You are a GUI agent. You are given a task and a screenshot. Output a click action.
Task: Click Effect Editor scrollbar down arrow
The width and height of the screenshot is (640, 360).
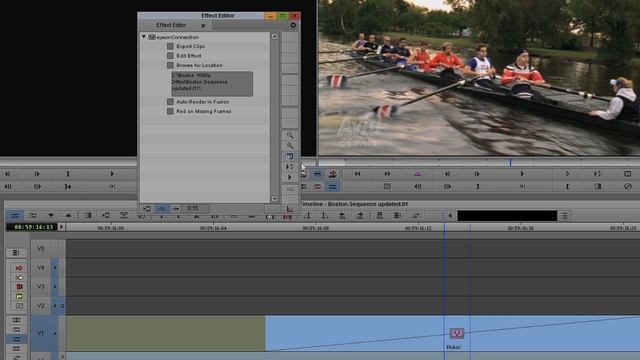[x=275, y=199]
